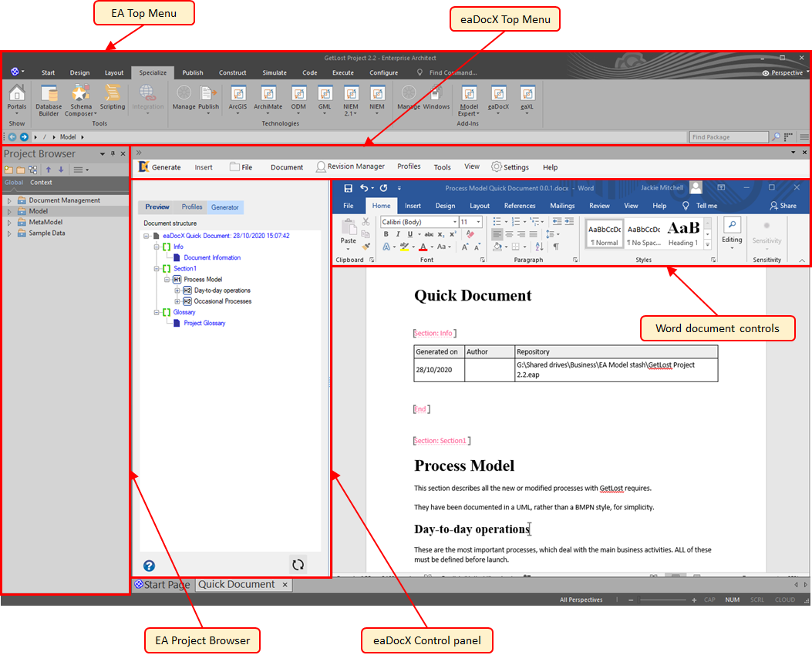Toggle strikethrough in Word Font group

(x=430, y=233)
